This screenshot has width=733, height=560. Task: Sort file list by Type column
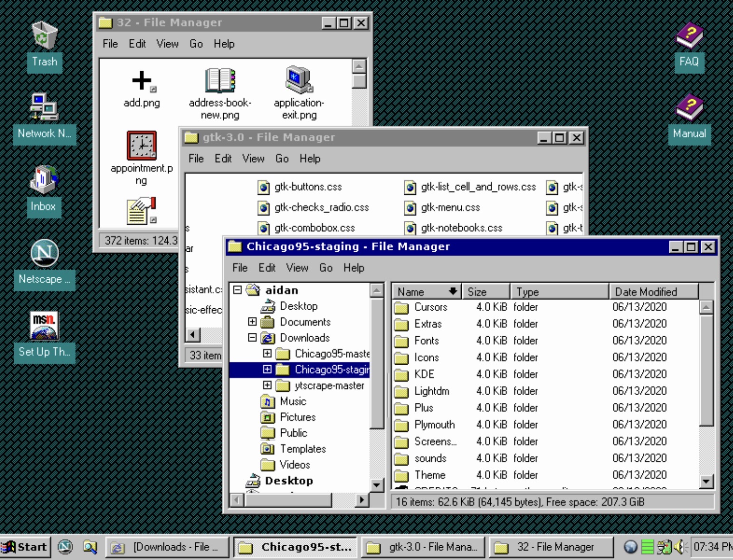pyautogui.click(x=560, y=292)
